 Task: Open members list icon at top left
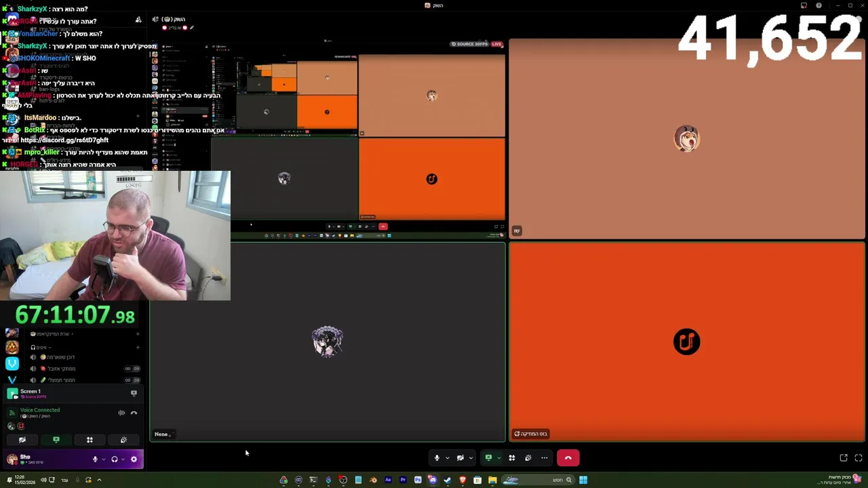click(x=138, y=20)
